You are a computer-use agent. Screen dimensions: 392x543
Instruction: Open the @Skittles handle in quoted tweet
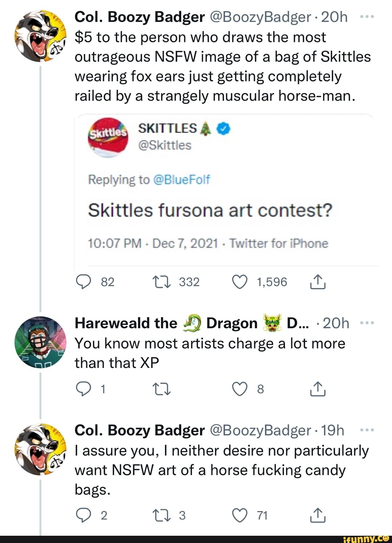(x=164, y=145)
